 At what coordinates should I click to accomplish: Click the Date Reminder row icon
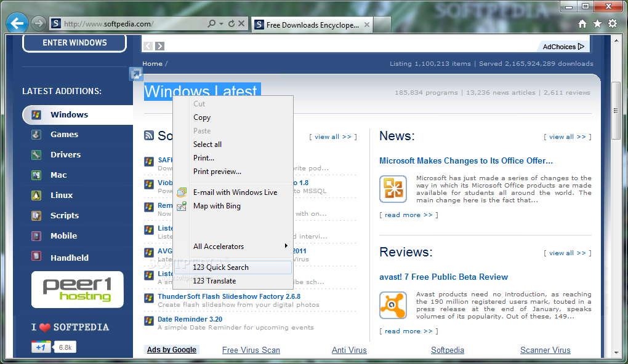coord(149,321)
